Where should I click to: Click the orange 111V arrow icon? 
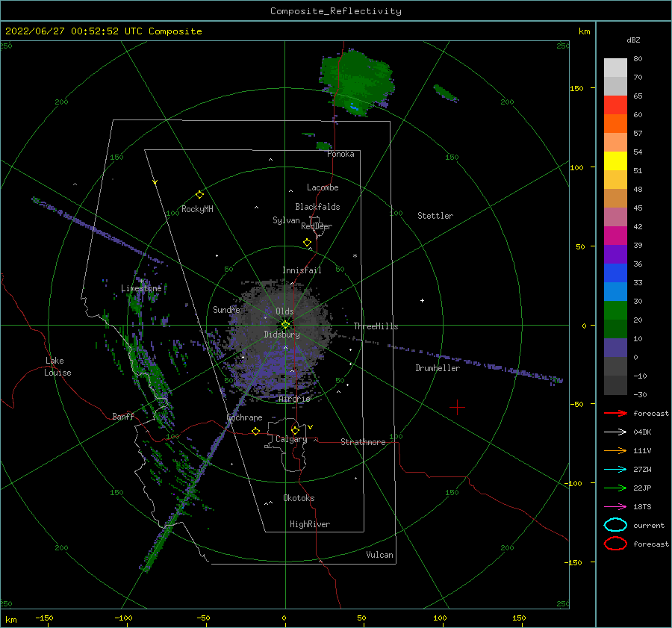click(615, 450)
